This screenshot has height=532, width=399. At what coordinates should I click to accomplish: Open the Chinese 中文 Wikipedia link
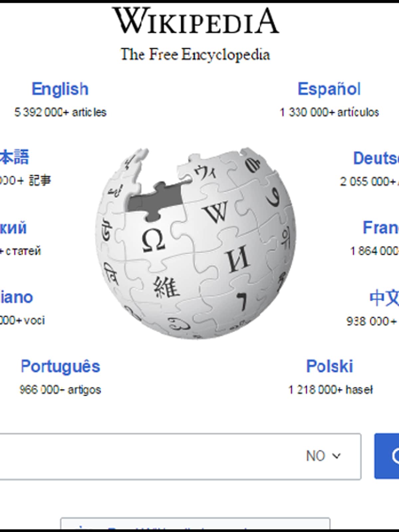(x=384, y=298)
